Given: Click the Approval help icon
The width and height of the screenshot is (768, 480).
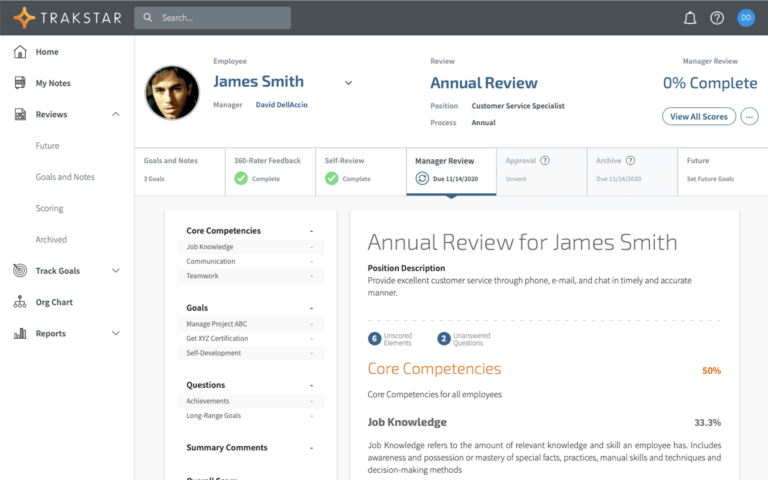Looking at the screenshot, I should click(545, 160).
